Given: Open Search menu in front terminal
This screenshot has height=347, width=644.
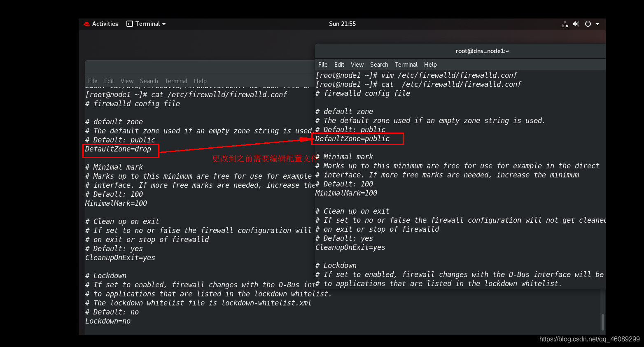Looking at the screenshot, I should 379,65.
